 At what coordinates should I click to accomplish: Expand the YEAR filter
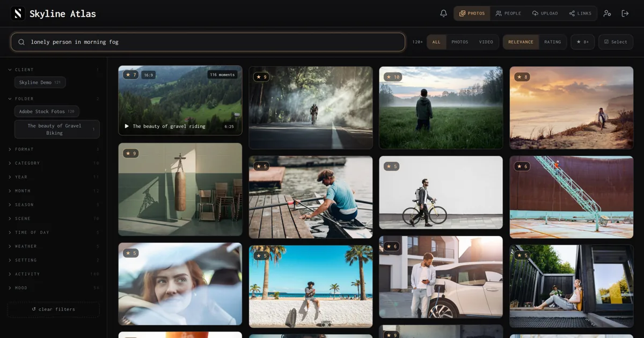click(x=54, y=177)
